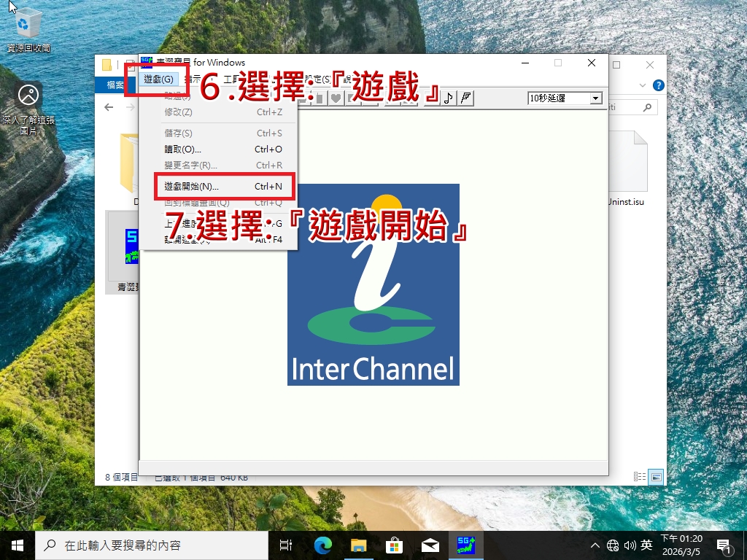Viewport: 747px width, 560px height.
Task: Toggle the 英 input method indicator
Action: tap(646, 545)
